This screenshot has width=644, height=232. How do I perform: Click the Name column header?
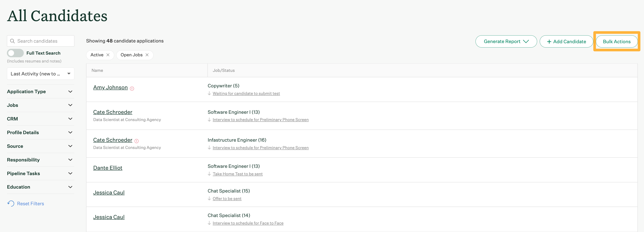(x=97, y=70)
